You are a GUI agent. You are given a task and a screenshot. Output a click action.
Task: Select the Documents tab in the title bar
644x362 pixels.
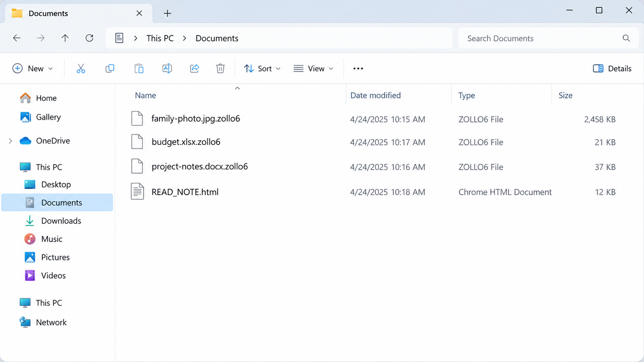pyautogui.click(x=79, y=13)
